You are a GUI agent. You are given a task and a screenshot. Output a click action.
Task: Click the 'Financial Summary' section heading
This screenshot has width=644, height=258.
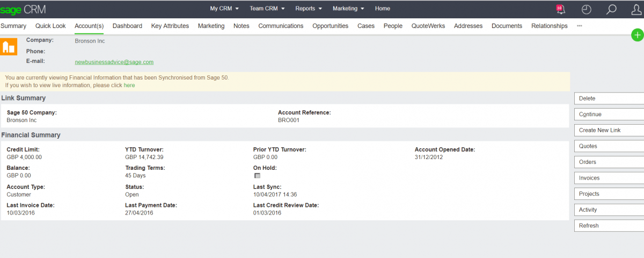coord(31,135)
